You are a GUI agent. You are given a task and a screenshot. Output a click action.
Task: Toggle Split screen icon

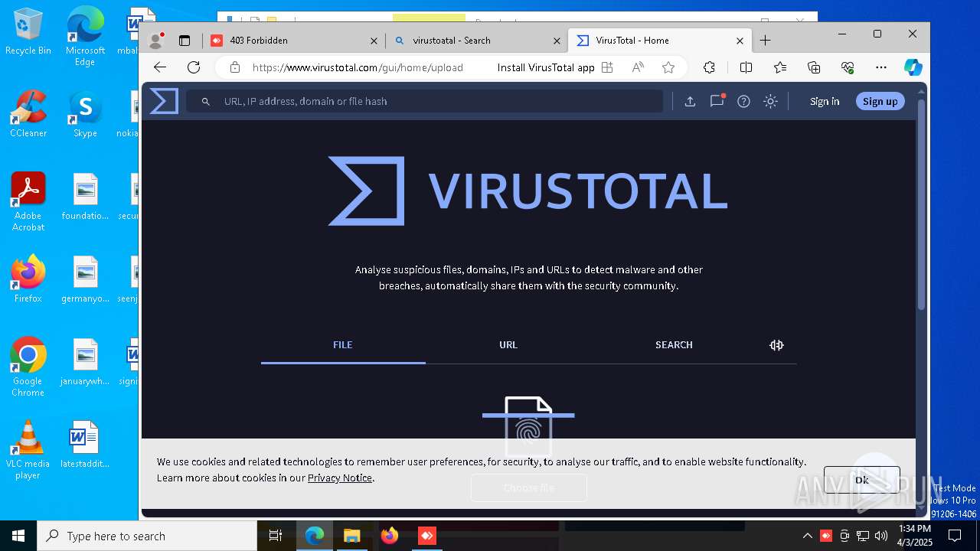tap(746, 67)
